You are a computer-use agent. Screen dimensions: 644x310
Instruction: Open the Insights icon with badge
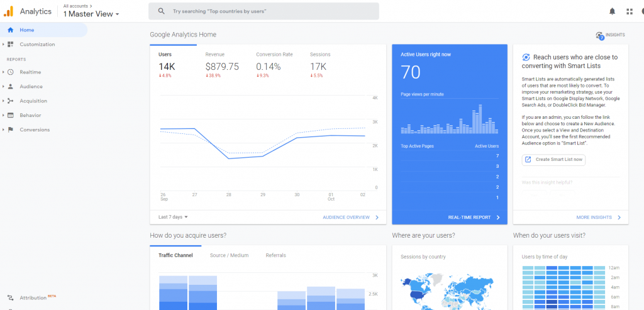tap(599, 36)
